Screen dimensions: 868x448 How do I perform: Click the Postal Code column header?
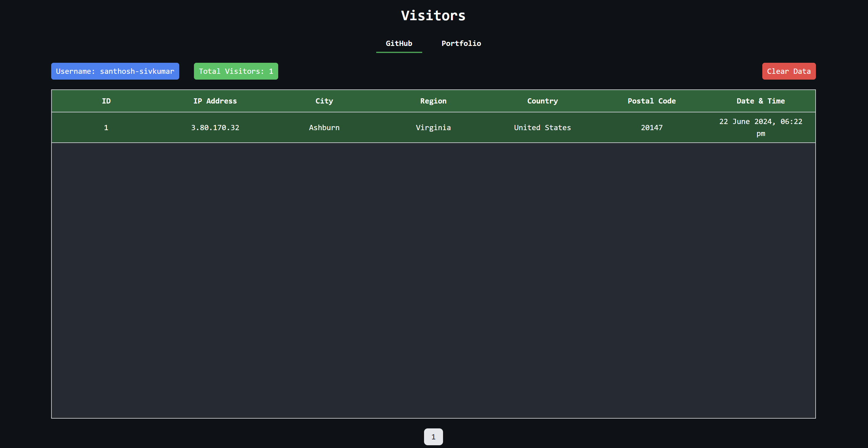652,101
